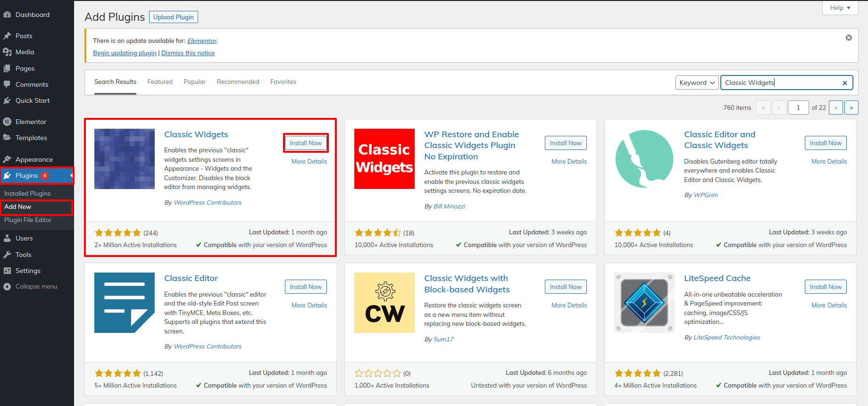Collapse the sidebar using the arrow icon
Viewport: 868px width, 406px height.
(7, 287)
